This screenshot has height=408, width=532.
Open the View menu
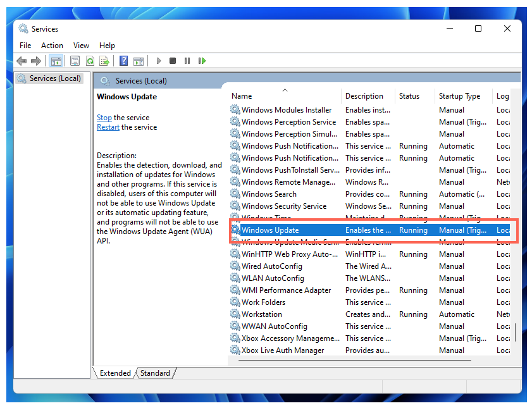81,46
